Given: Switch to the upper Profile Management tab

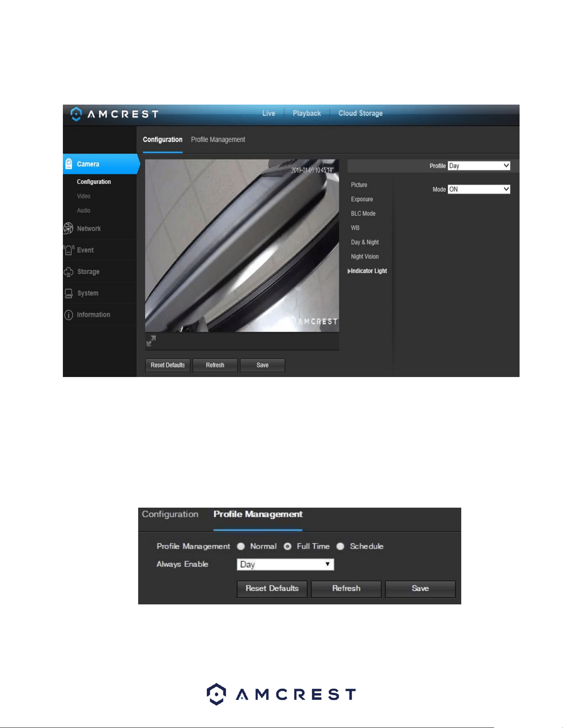Looking at the screenshot, I should pos(218,140).
